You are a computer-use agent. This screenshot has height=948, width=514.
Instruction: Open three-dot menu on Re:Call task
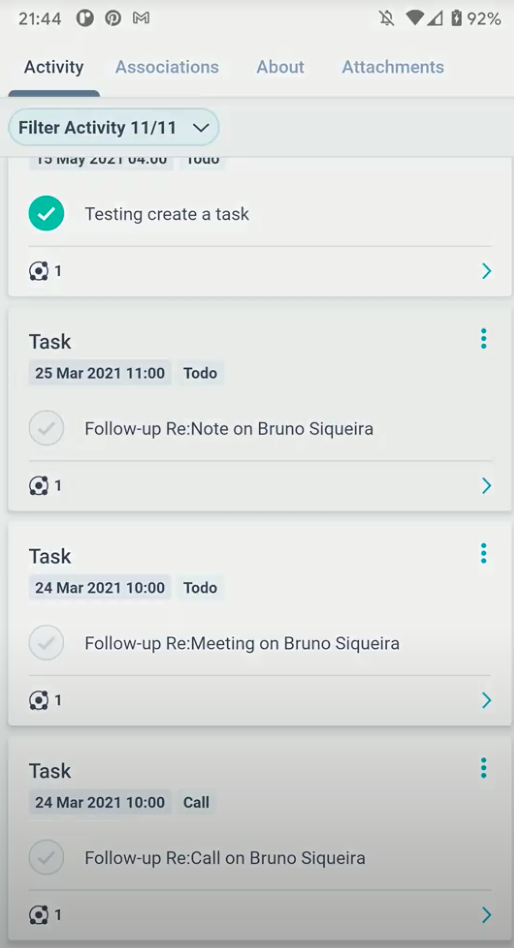(483, 768)
